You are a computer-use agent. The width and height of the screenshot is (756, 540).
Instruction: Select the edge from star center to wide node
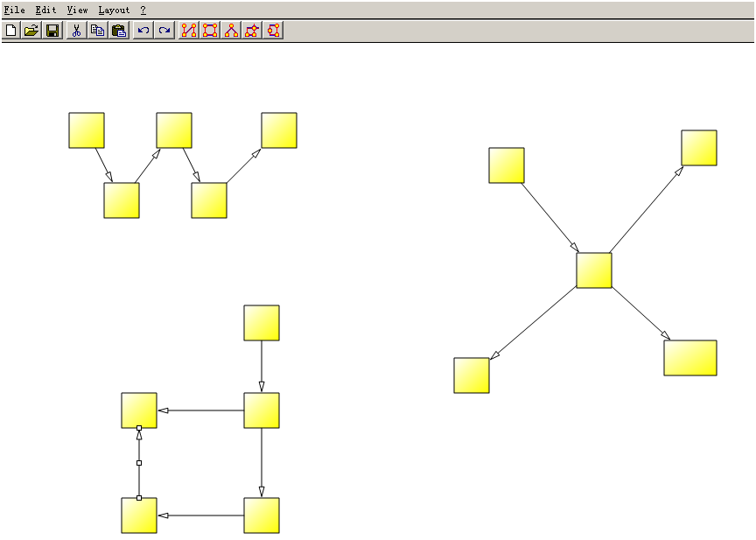(640, 314)
